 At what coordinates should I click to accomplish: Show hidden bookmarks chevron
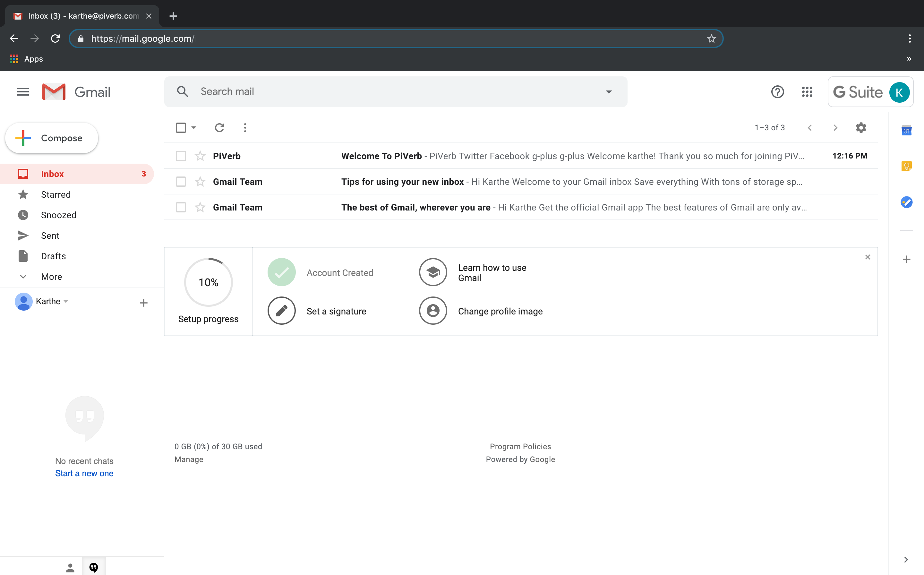point(909,59)
